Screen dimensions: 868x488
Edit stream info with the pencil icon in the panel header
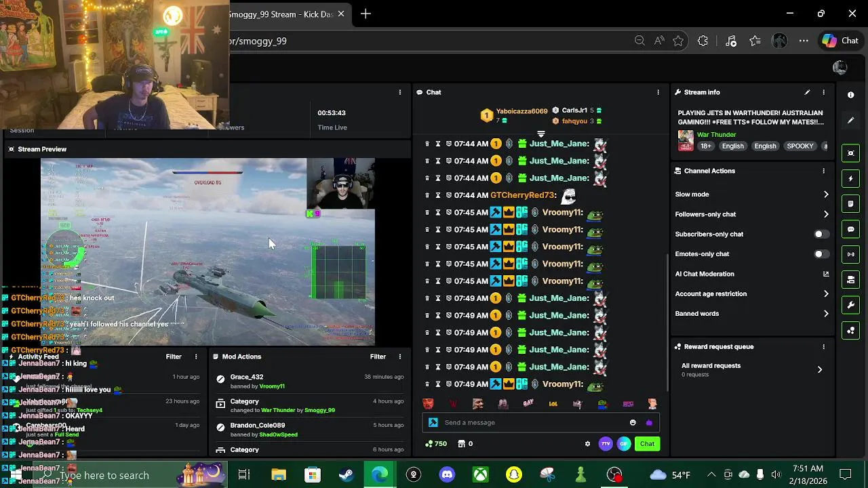(807, 92)
